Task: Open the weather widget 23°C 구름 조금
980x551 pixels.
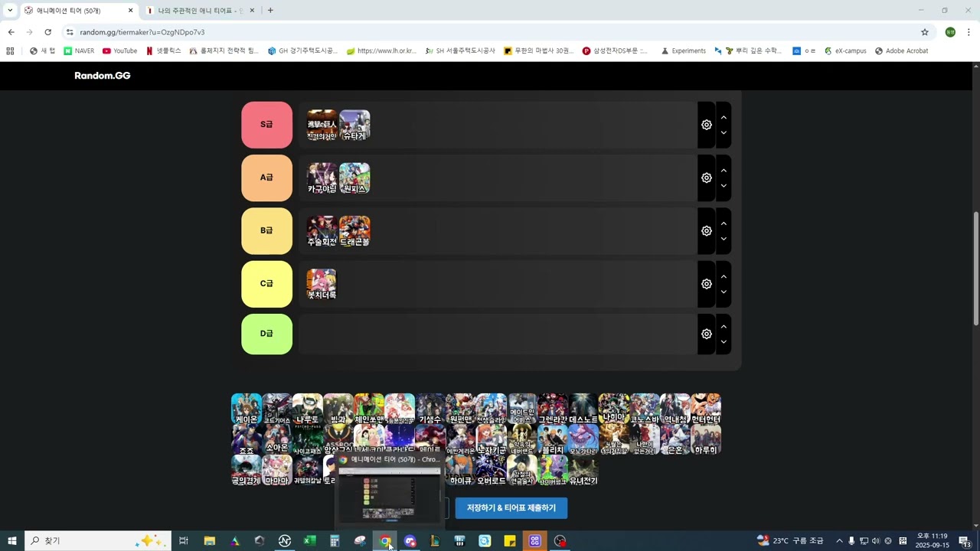Action: pyautogui.click(x=790, y=541)
